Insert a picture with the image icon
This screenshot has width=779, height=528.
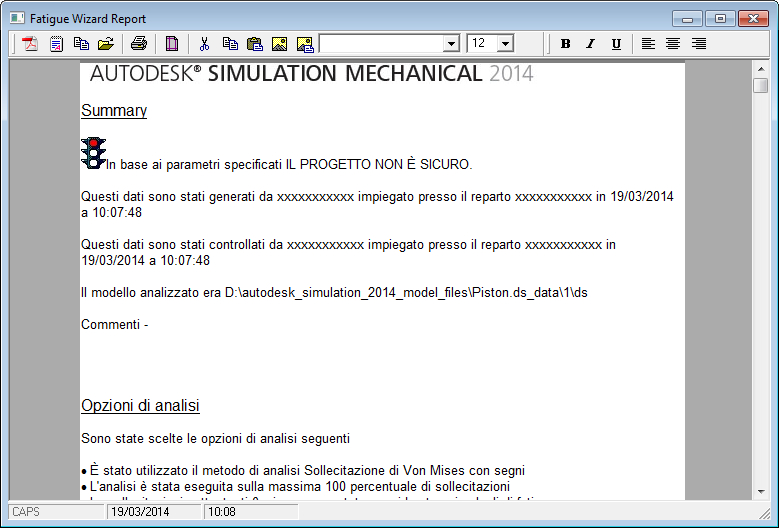pyautogui.click(x=280, y=44)
